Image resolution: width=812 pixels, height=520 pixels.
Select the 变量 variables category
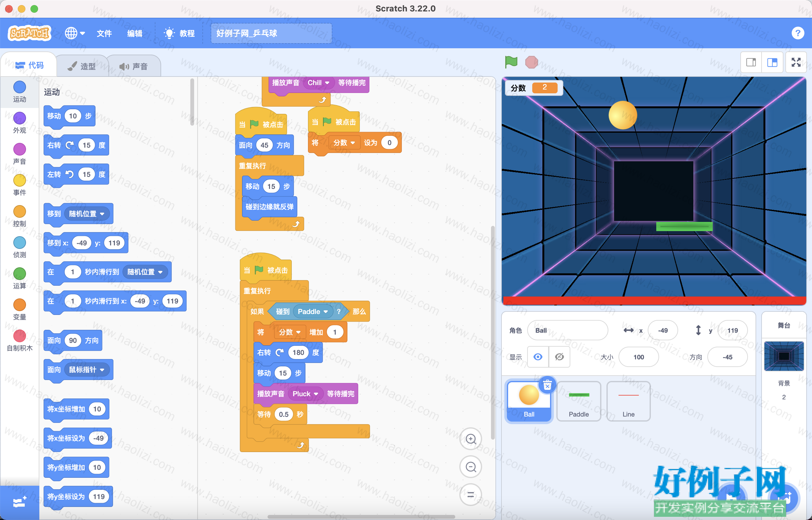pos(20,310)
